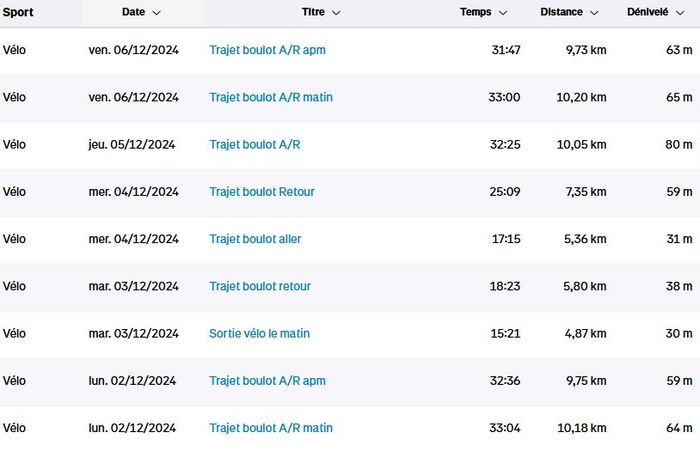Viewport: 700px width, 451px height.
Task: Select the Sport column header
Action: (18, 12)
